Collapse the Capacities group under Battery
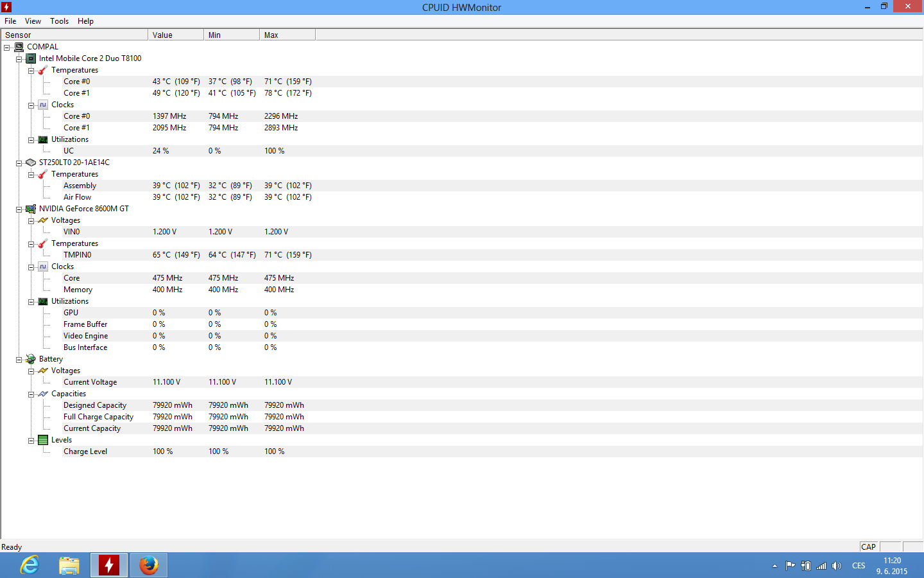 coord(31,394)
